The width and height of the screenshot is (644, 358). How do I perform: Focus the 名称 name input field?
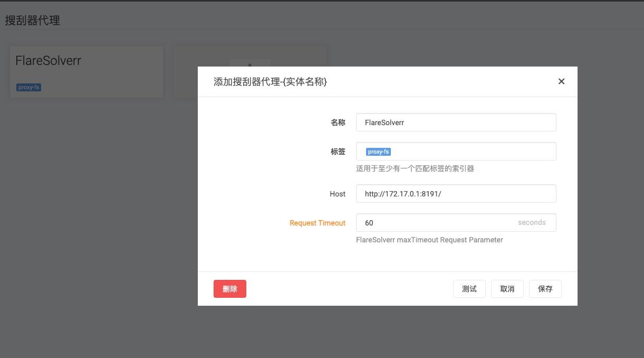tap(456, 122)
